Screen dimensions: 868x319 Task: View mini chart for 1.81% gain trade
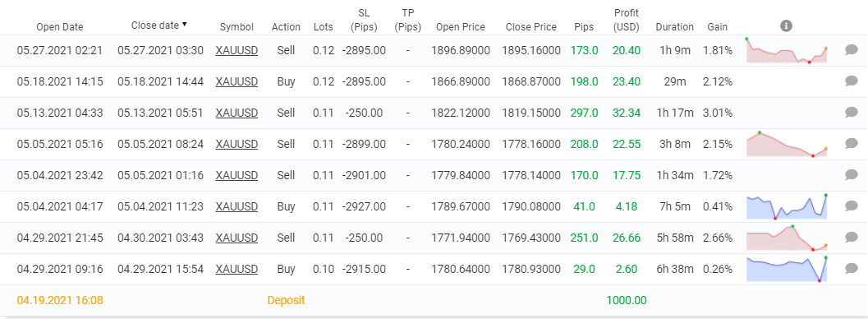click(x=786, y=50)
